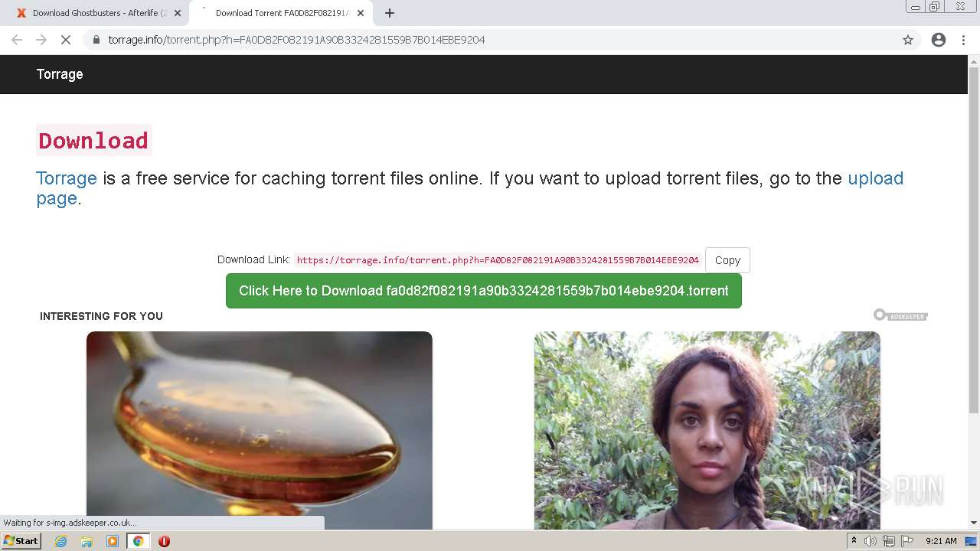Click the Torrage brand in the header
The height and width of the screenshot is (551, 980).
click(60, 74)
